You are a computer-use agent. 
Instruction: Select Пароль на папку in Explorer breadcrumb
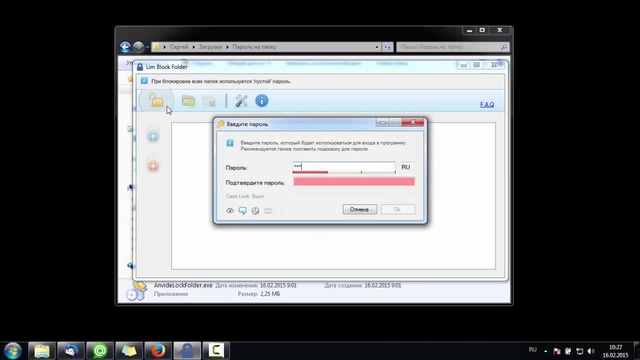pyautogui.click(x=254, y=47)
